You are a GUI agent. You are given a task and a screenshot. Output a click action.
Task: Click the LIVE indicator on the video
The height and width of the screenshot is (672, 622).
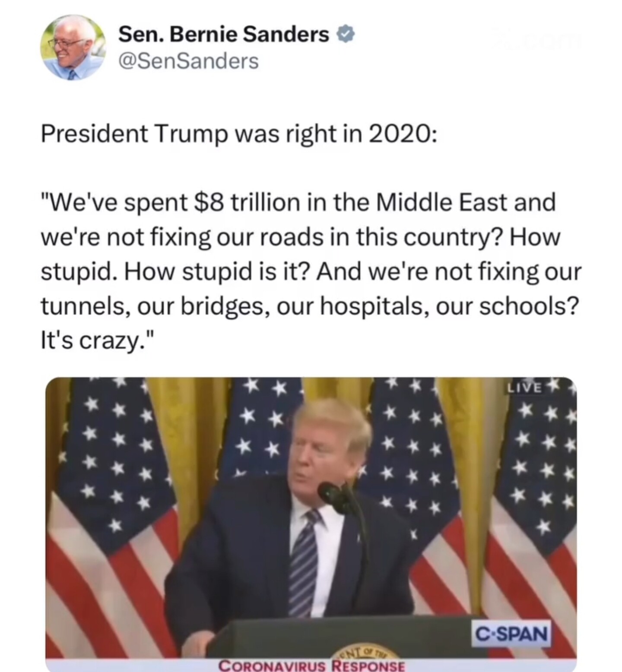[x=524, y=388]
